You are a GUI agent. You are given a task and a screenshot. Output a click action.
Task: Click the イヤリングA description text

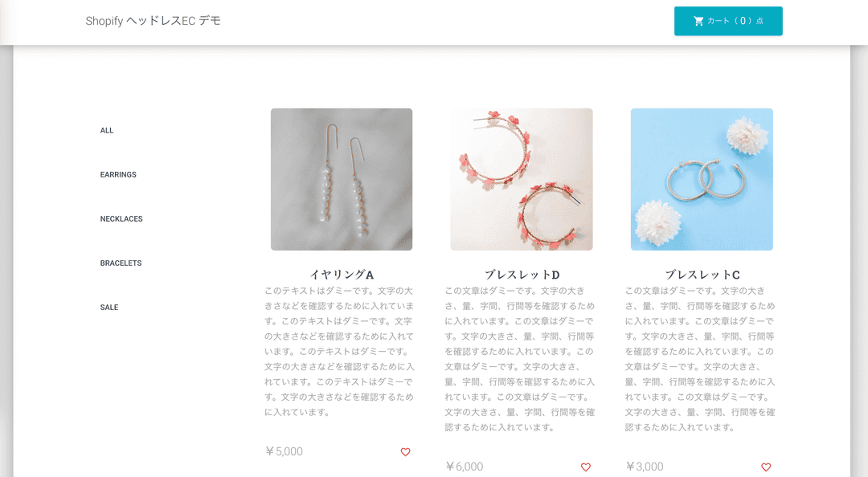click(x=339, y=352)
